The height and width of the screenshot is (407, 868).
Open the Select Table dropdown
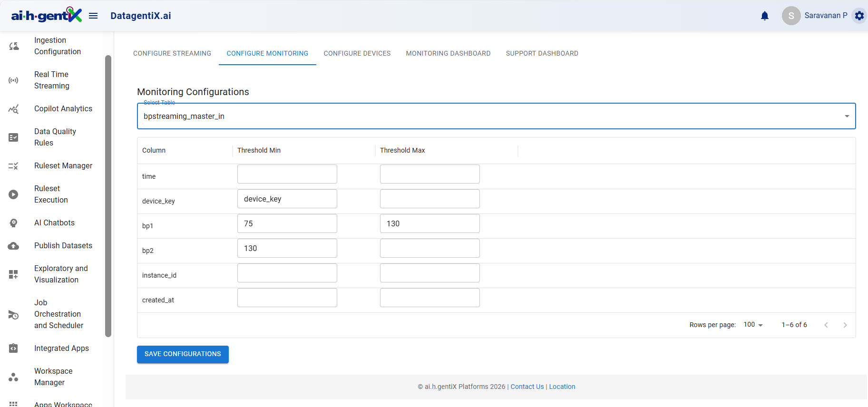pyautogui.click(x=497, y=116)
